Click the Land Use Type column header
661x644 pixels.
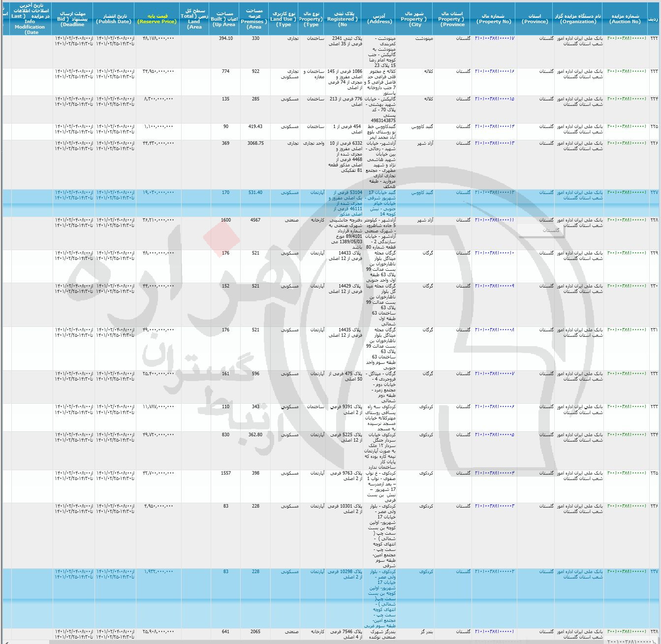(283, 19)
